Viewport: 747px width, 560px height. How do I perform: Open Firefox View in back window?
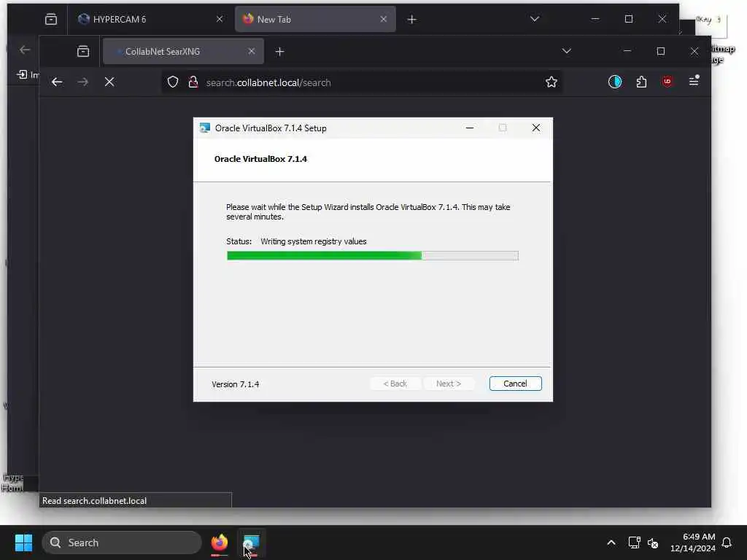click(50, 20)
